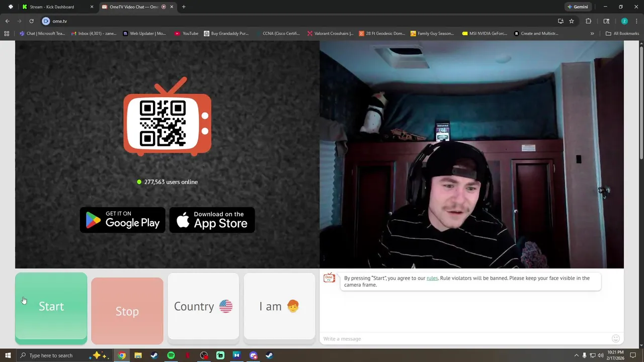Open the Valorant Crosshairs bookmark
The image size is (644, 362).
click(330, 34)
